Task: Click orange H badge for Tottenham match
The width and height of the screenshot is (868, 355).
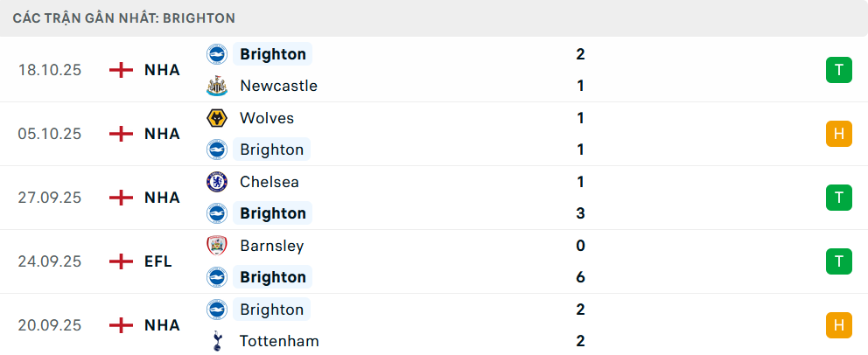Action: [838, 325]
